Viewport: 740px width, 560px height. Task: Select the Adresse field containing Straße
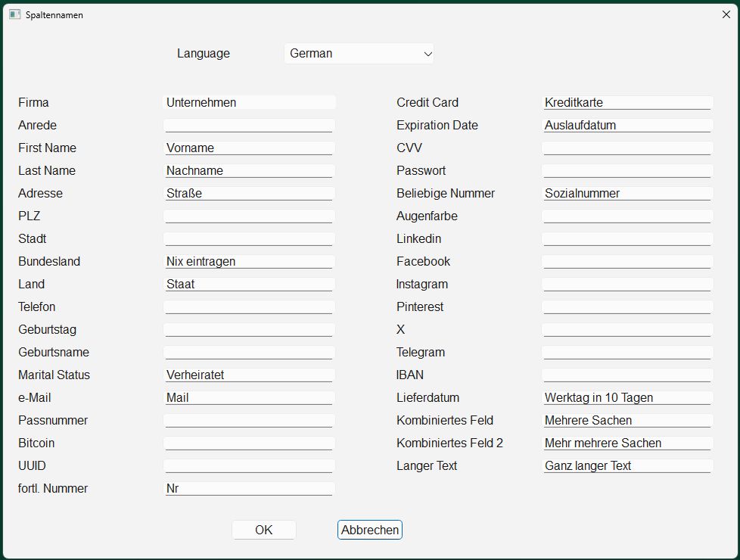click(249, 193)
